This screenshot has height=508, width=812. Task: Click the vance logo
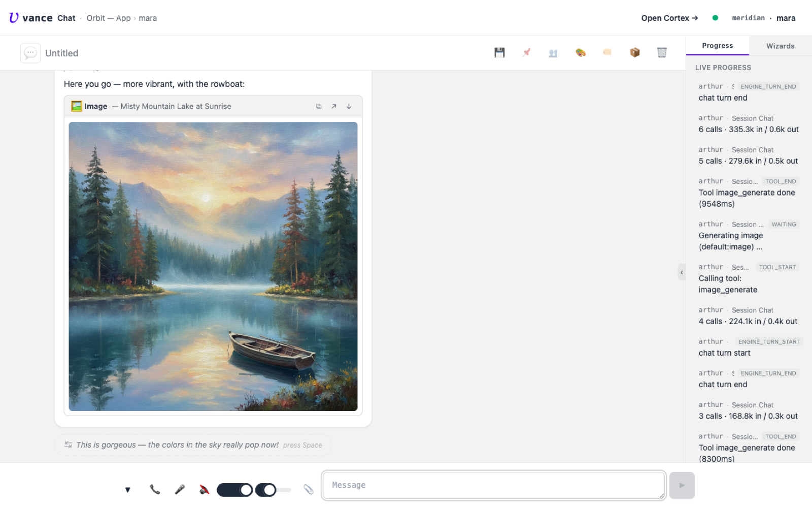(x=30, y=18)
